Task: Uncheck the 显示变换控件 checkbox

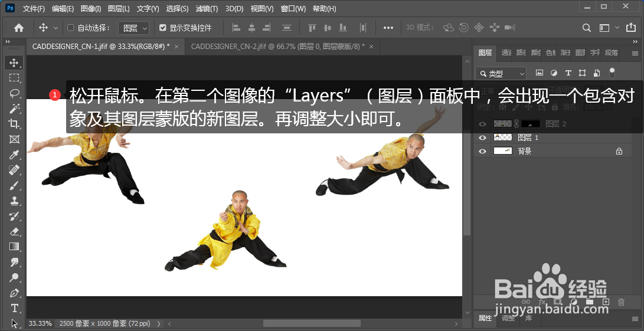Action: click(x=163, y=28)
